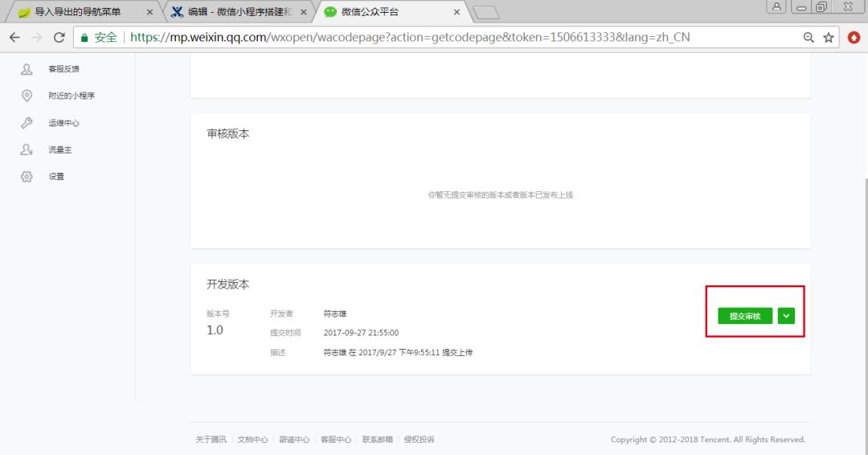Viewport: 868px width, 455px height.
Task: Click the green secure padlock icon
Action: pos(84,38)
